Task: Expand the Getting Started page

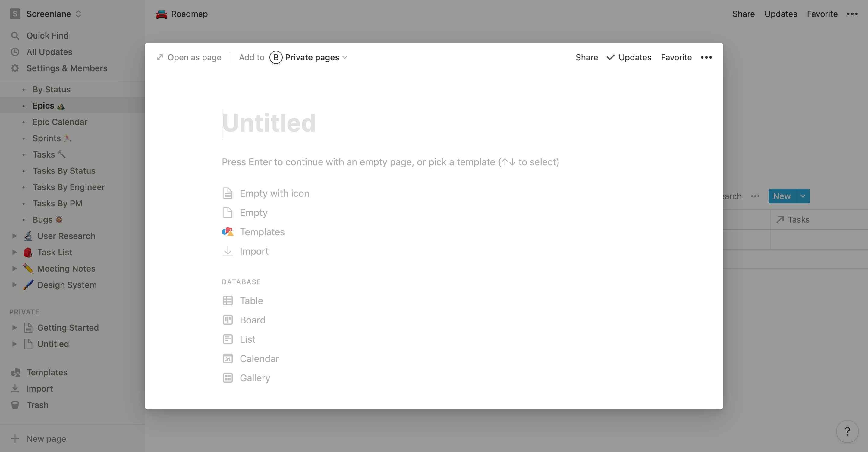Action: [13, 327]
